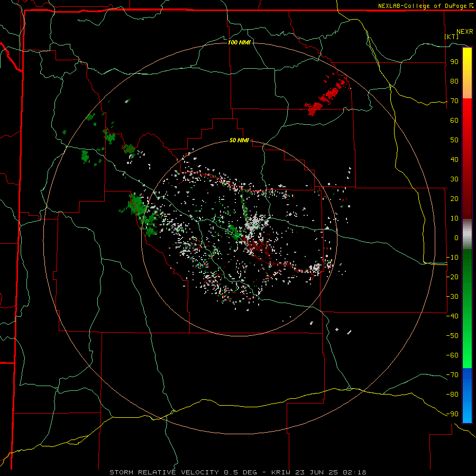The height and width of the screenshot is (476, 476).
Task: Select the 100 NMI range ring label
Action: coord(239,42)
